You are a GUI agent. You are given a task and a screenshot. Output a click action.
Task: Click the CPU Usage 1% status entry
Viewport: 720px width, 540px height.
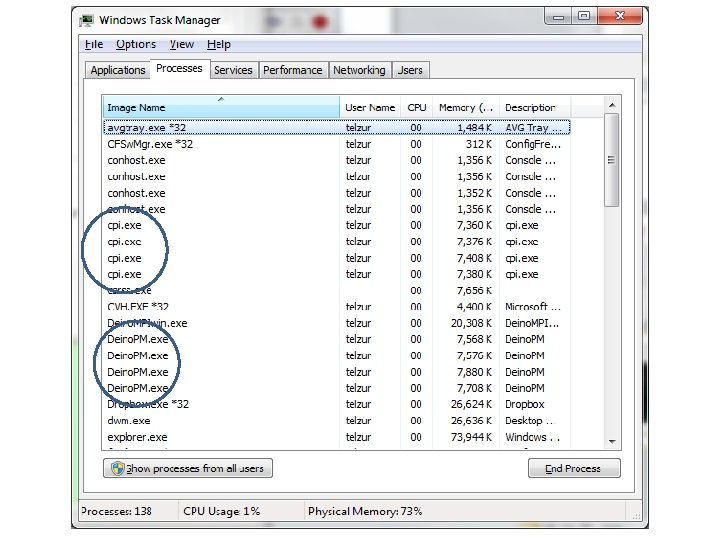point(222,512)
